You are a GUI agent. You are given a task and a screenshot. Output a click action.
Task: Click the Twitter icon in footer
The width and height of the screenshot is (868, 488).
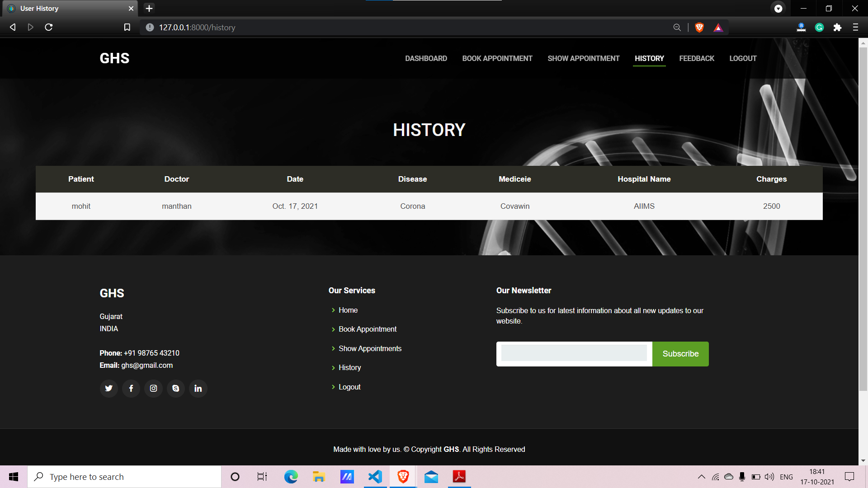point(108,388)
